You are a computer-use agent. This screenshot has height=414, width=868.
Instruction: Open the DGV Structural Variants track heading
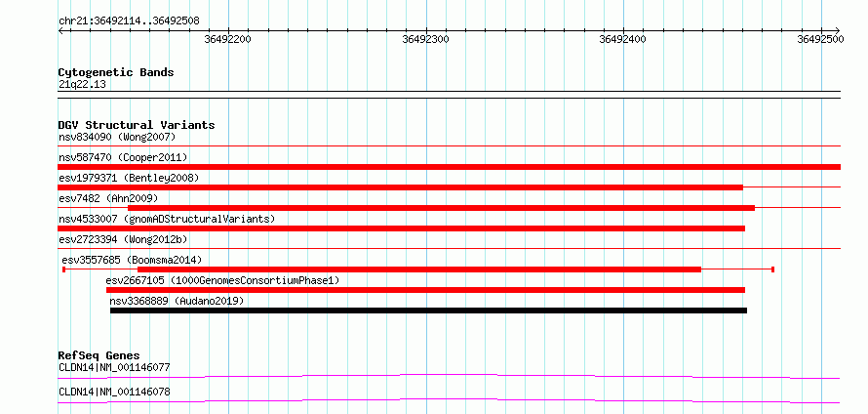point(137,125)
